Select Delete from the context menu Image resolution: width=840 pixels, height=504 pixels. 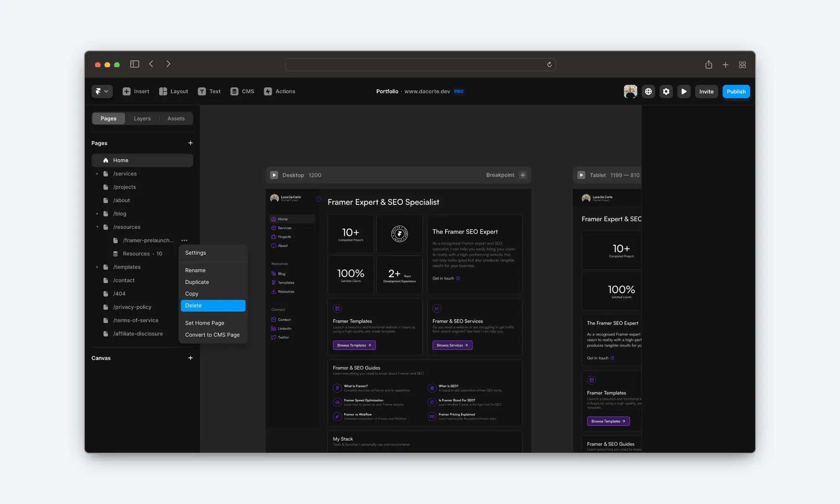click(213, 305)
